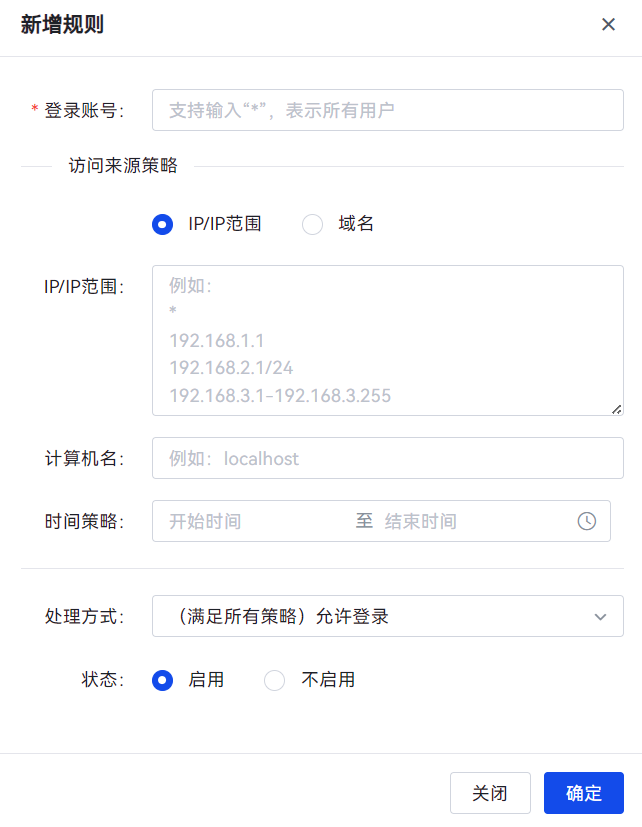Open the 处理方式 dropdown
Image resolution: width=642 pixels, height=827 pixels.
[x=387, y=616]
